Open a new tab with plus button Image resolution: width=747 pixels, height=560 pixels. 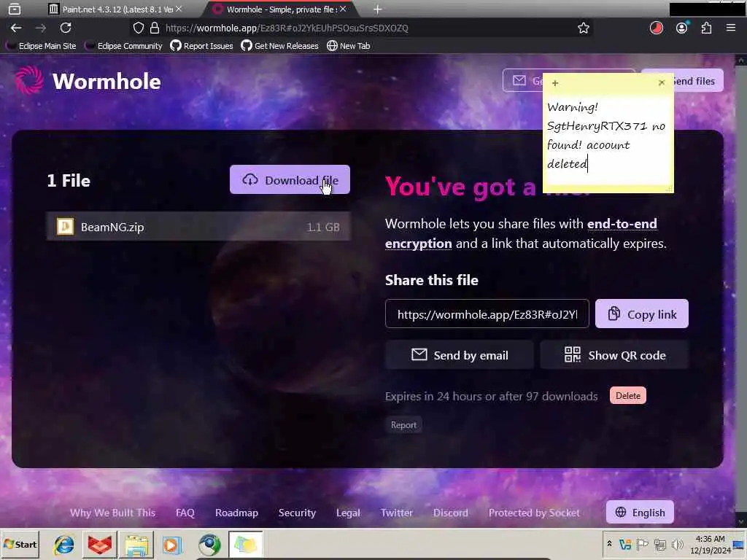tap(377, 9)
